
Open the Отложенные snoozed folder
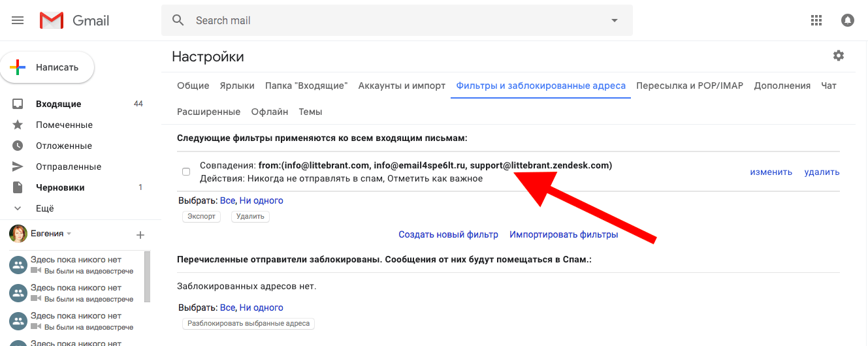[63, 146]
